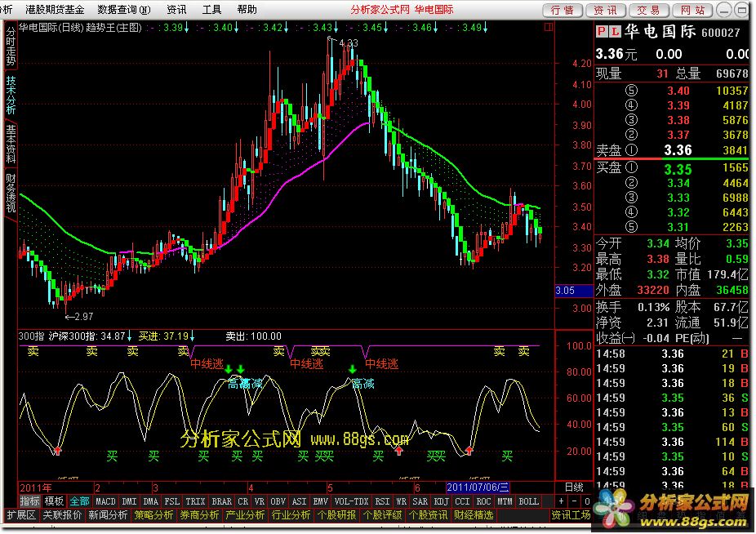Select the OBV indicator
The width and height of the screenshot is (756, 534).
(x=278, y=501)
